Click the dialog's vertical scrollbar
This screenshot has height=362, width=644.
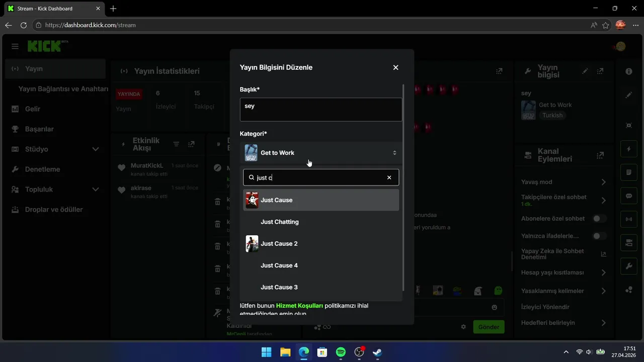pyautogui.click(x=404, y=188)
